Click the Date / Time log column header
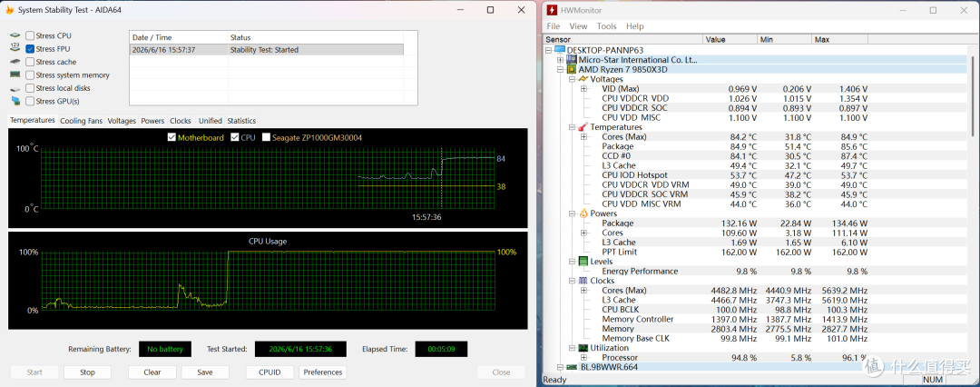This screenshot has width=980, height=387. (x=178, y=37)
